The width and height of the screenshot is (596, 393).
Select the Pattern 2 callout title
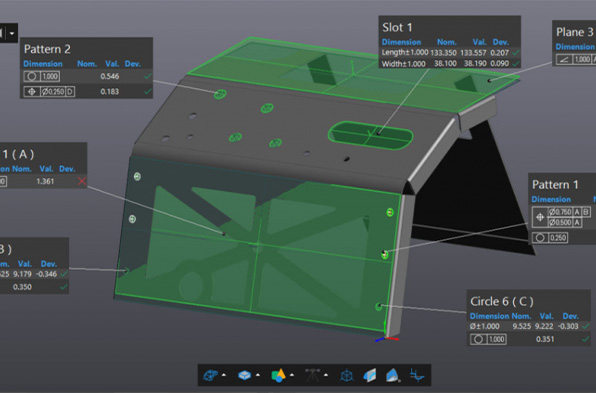47,49
